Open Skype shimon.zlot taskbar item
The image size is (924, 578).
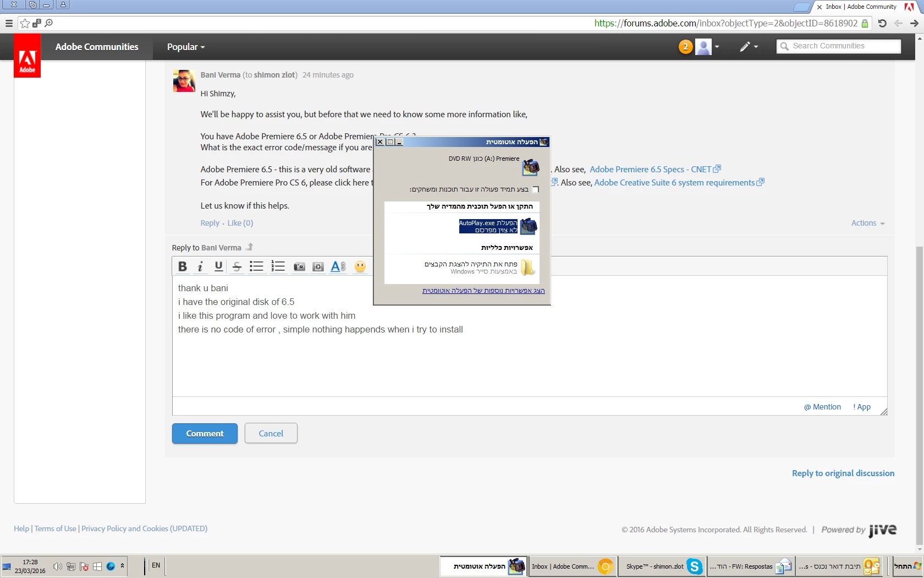(662, 566)
